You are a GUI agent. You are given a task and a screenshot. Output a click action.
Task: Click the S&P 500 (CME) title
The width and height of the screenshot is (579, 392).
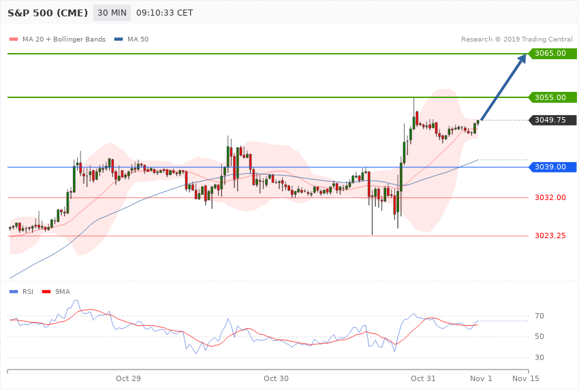[48, 13]
